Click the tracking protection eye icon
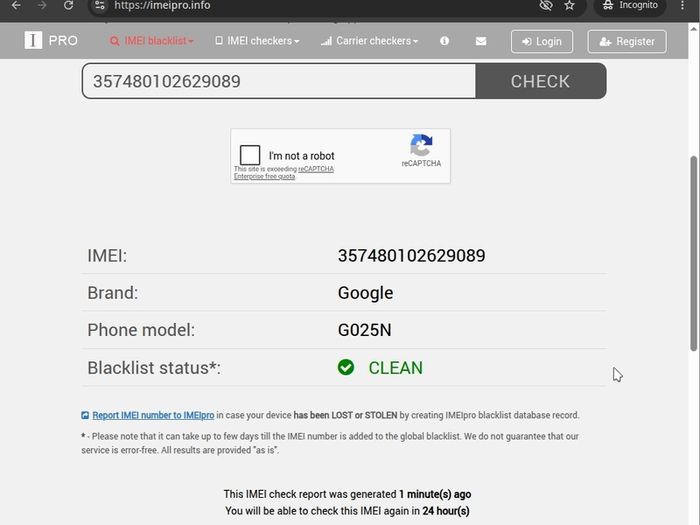Screen dimensions: 700x525 (x=546, y=5)
